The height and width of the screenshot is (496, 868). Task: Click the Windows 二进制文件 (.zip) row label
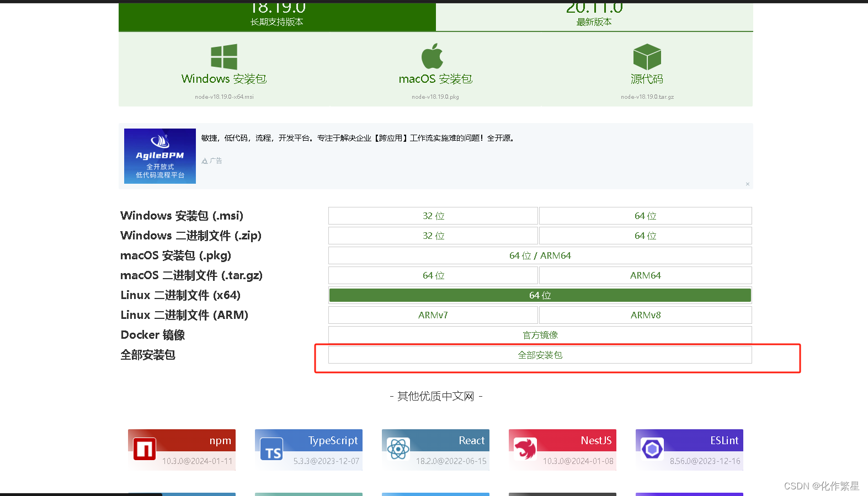coord(191,236)
